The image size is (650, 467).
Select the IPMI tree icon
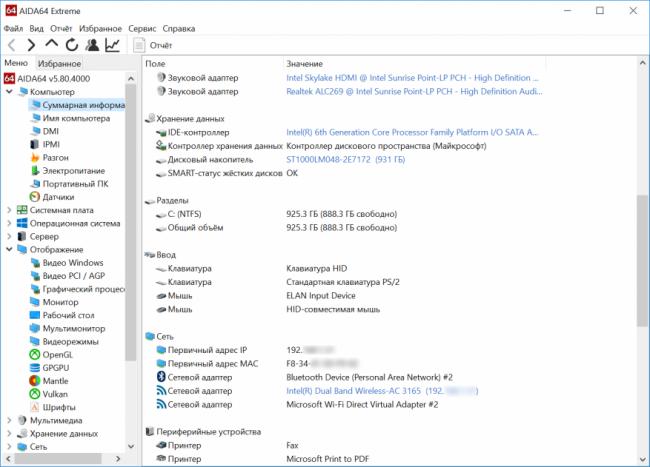click(x=35, y=144)
